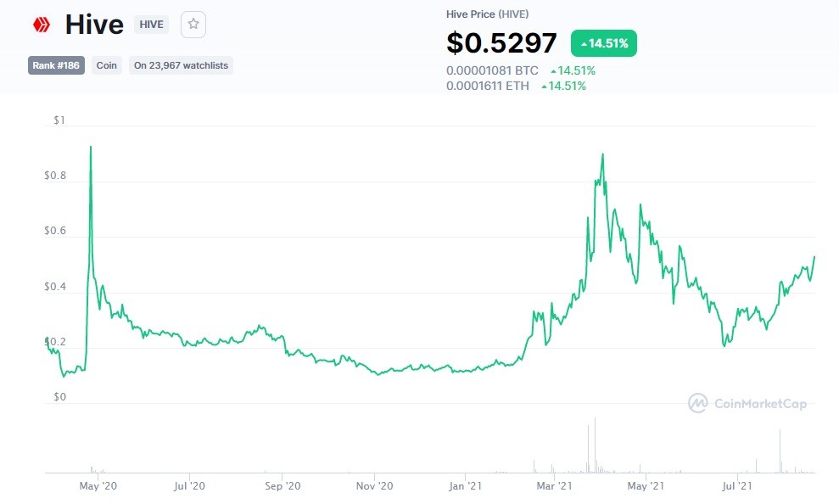Click the Jul '20 x-axis label
Viewport: 839px width, 504px height.
tap(189, 486)
